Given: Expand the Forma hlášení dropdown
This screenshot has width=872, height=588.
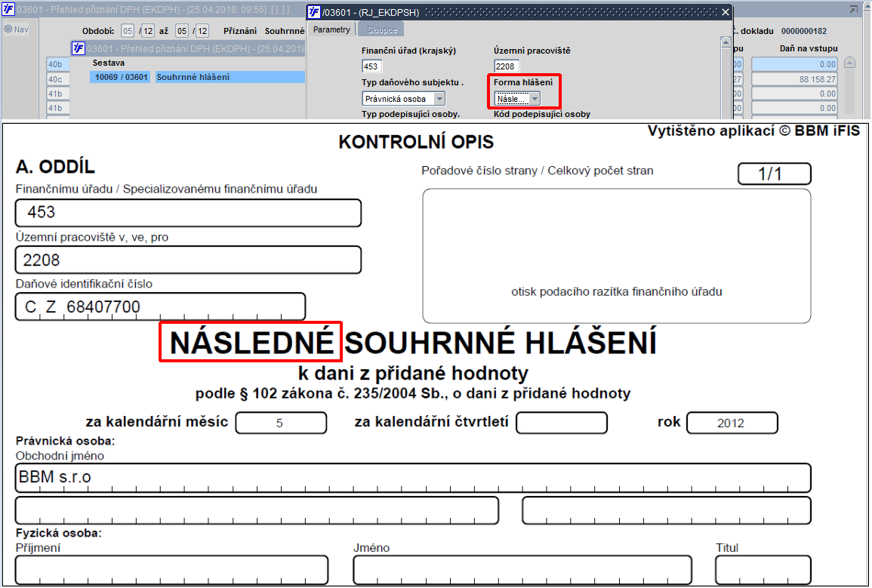Looking at the screenshot, I should coord(535,99).
